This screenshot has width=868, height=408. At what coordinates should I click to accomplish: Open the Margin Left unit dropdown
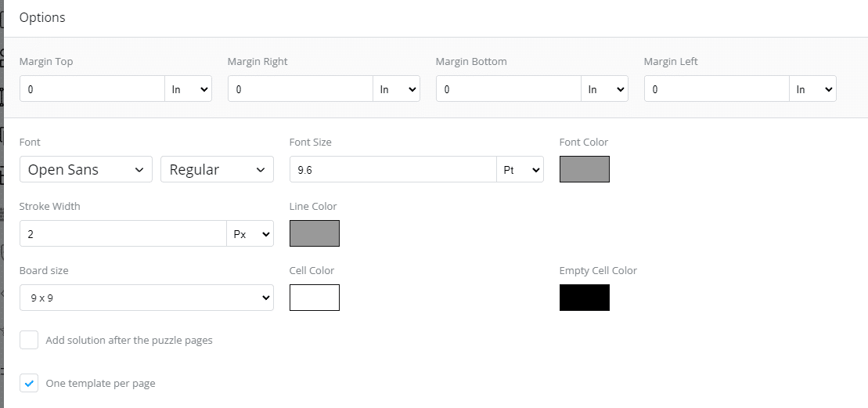coord(812,88)
